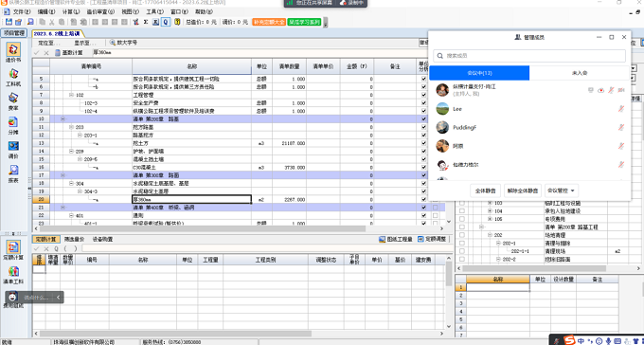This screenshot has width=644, height=345.
Task: Click the 搜索成员 search field
Action: 529,56
